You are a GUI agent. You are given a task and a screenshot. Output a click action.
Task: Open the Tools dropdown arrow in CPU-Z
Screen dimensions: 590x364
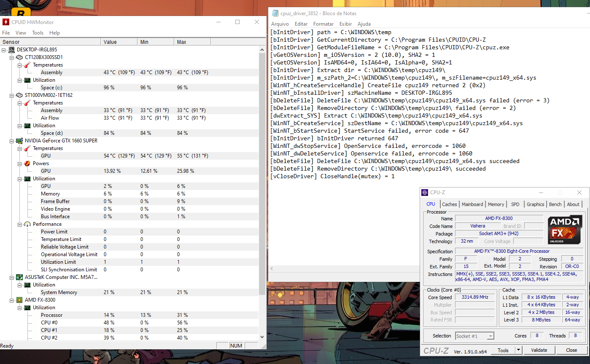518,350
